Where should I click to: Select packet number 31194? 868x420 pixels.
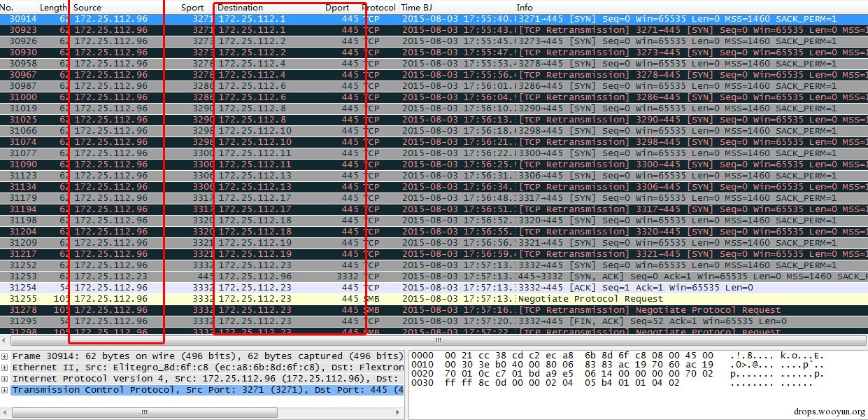click(x=434, y=209)
